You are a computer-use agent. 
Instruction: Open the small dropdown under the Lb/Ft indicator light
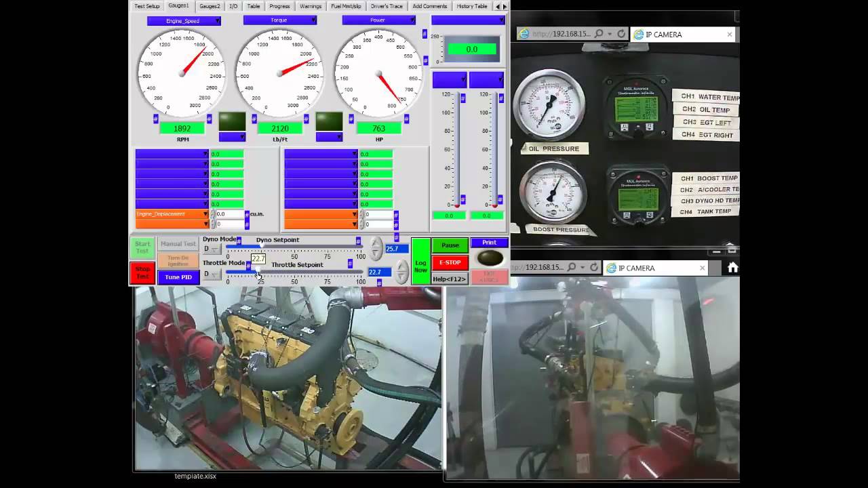[x=329, y=137]
